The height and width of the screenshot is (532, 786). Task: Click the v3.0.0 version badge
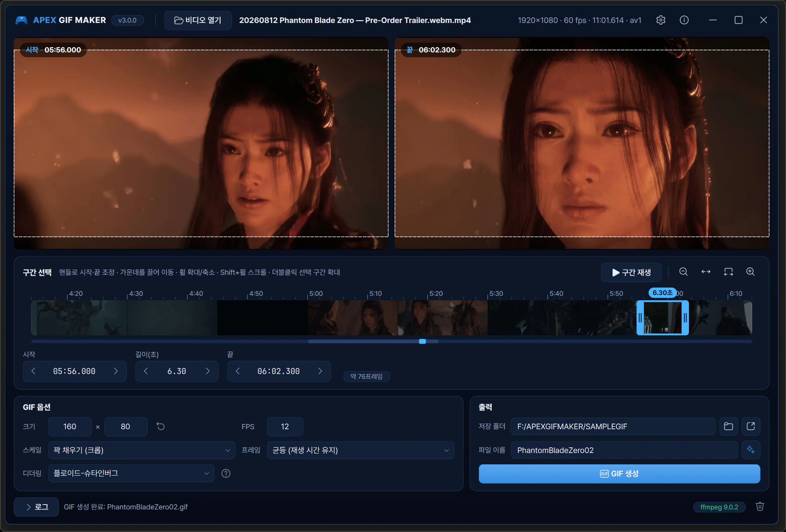pos(127,20)
